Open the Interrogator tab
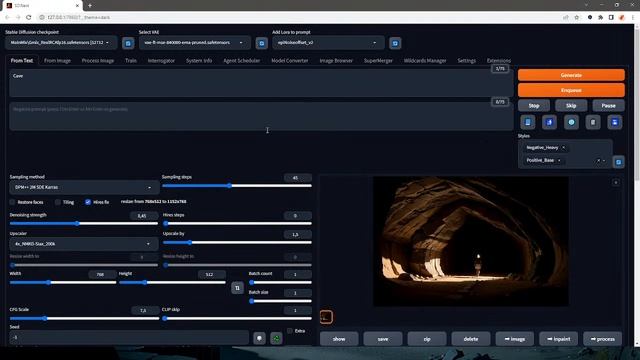 click(161, 60)
